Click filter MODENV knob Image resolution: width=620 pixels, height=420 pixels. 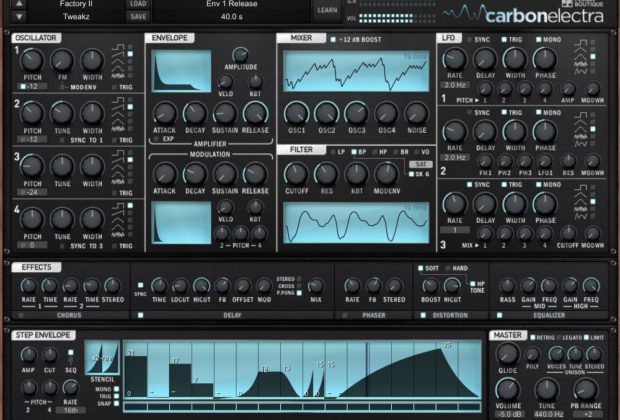pyautogui.click(x=386, y=174)
